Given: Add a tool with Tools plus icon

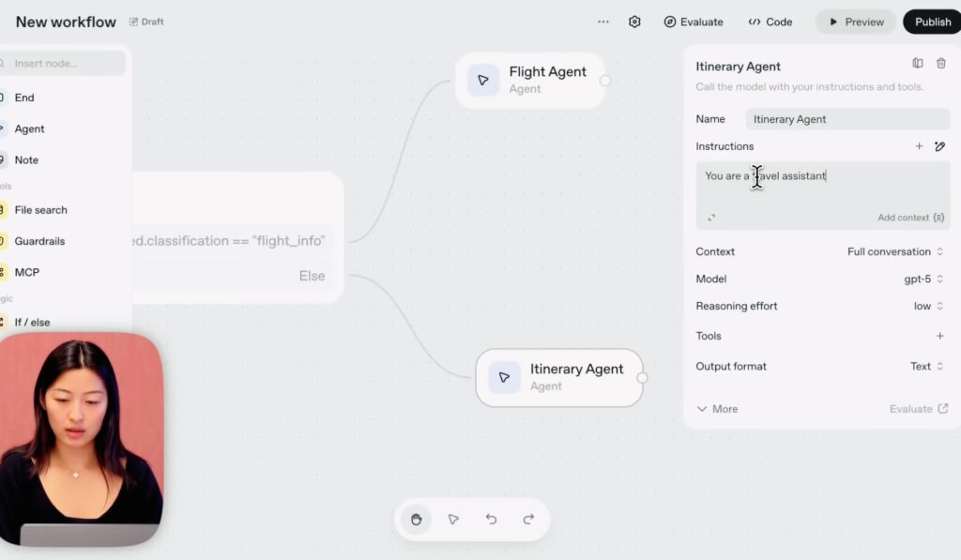Looking at the screenshot, I should coord(939,336).
